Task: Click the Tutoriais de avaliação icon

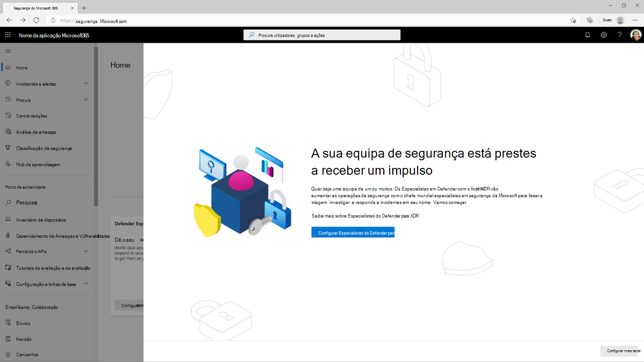Action: tap(8, 268)
